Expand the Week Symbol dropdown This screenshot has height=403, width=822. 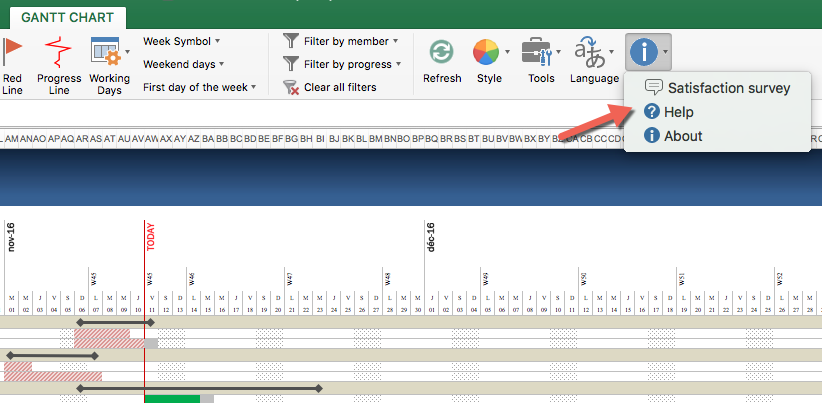point(181,41)
